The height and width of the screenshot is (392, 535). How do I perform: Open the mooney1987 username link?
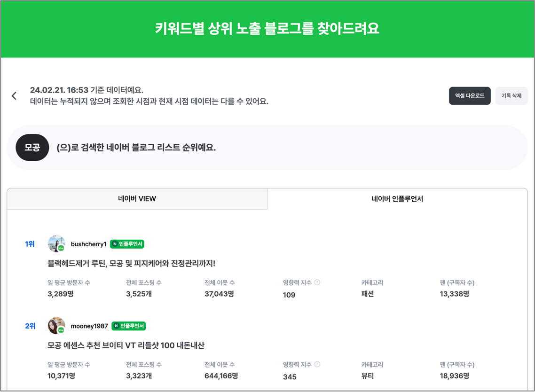click(x=89, y=326)
